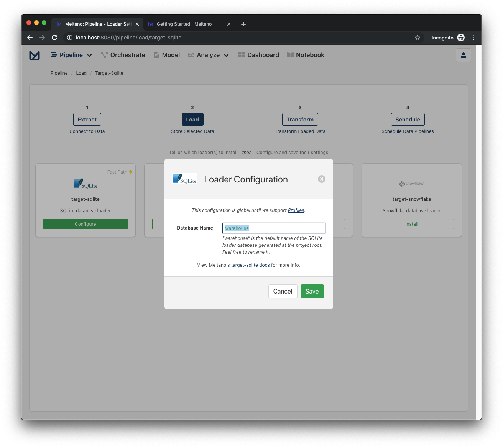The width and height of the screenshot is (503, 448).
Task: Open the Pipeline menu
Action: [x=72, y=55]
